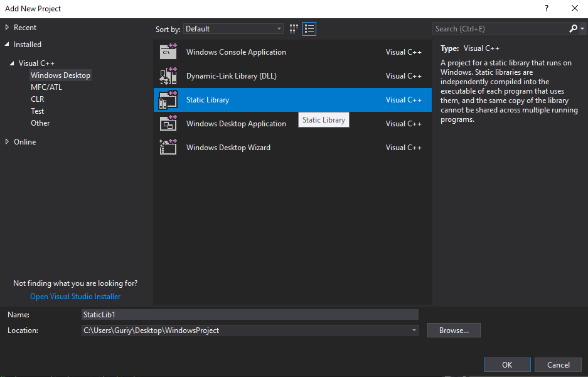This screenshot has height=377, width=588.
Task: Click Visual C++ label on Windows Desktop Wizard row
Action: (x=404, y=148)
